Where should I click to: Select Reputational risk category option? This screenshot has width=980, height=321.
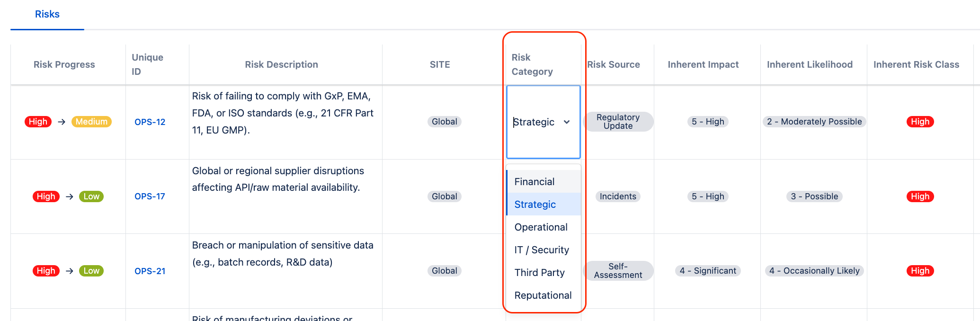coord(543,295)
